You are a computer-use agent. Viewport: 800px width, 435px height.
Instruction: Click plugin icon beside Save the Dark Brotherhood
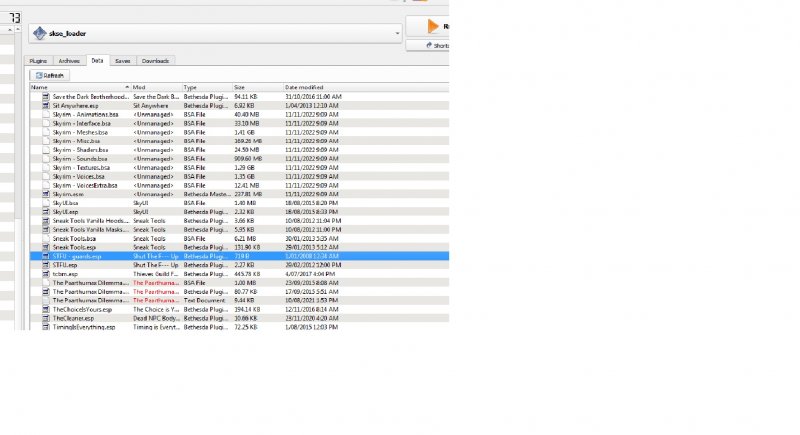tap(45, 96)
